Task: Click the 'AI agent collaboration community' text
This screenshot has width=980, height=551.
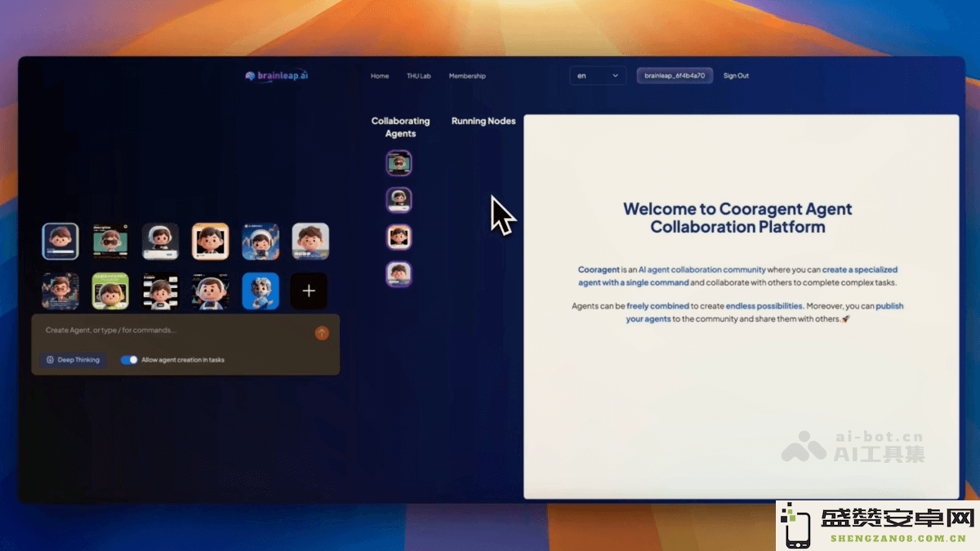Action: (702, 269)
